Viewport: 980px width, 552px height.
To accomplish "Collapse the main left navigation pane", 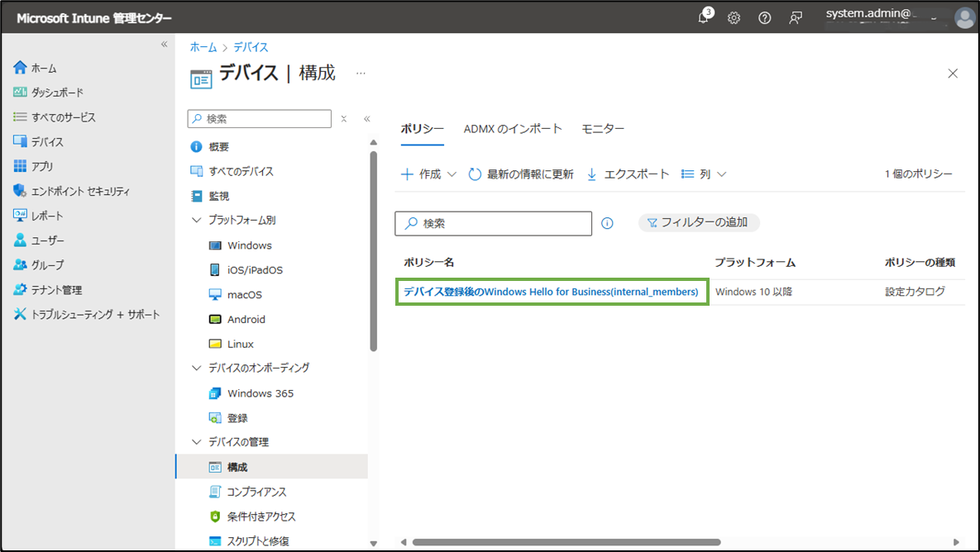I will click(x=164, y=44).
